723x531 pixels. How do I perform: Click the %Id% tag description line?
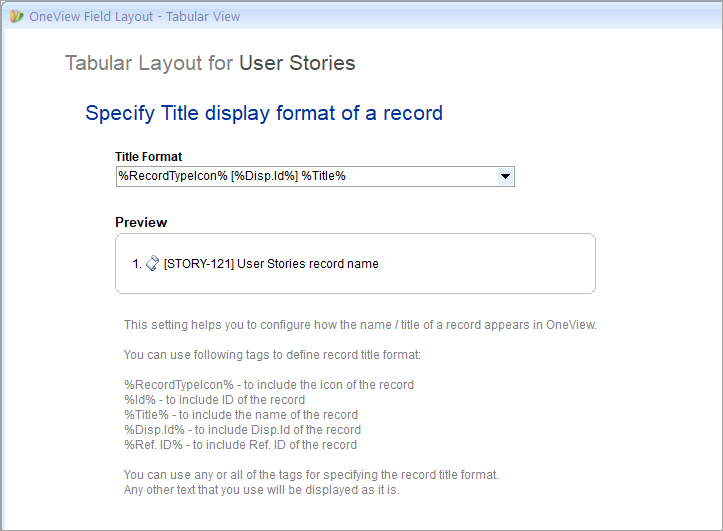(214, 400)
